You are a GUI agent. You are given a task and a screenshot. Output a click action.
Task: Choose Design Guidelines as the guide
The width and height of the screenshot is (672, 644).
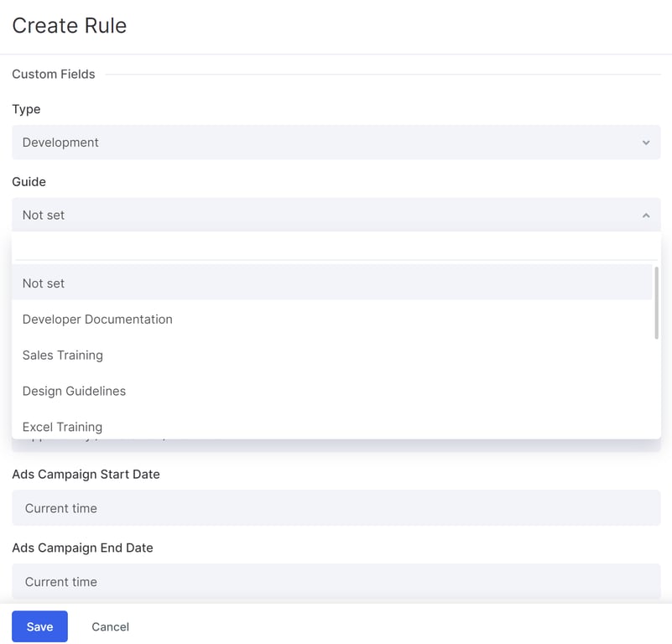tap(74, 392)
